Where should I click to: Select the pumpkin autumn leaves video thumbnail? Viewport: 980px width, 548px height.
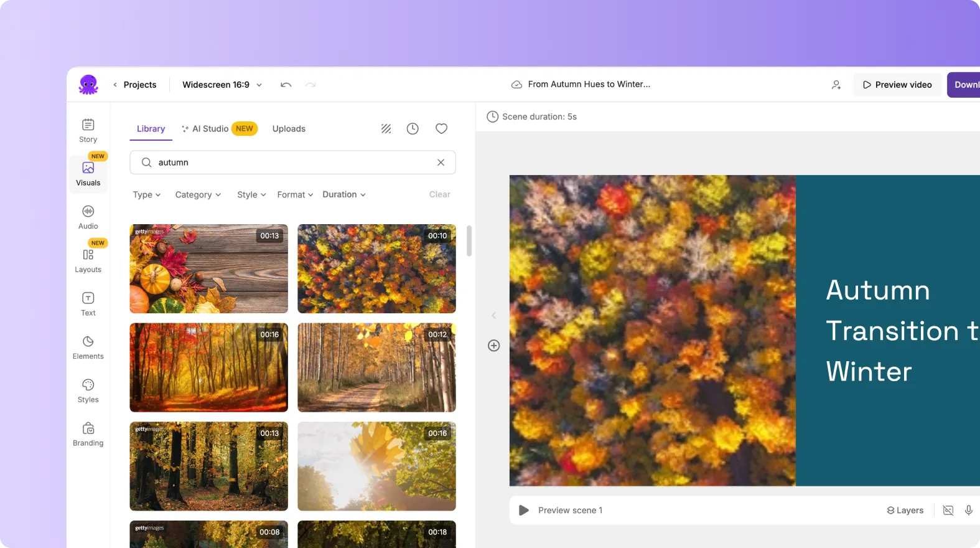pyautogui.click(x=208, y=268)
